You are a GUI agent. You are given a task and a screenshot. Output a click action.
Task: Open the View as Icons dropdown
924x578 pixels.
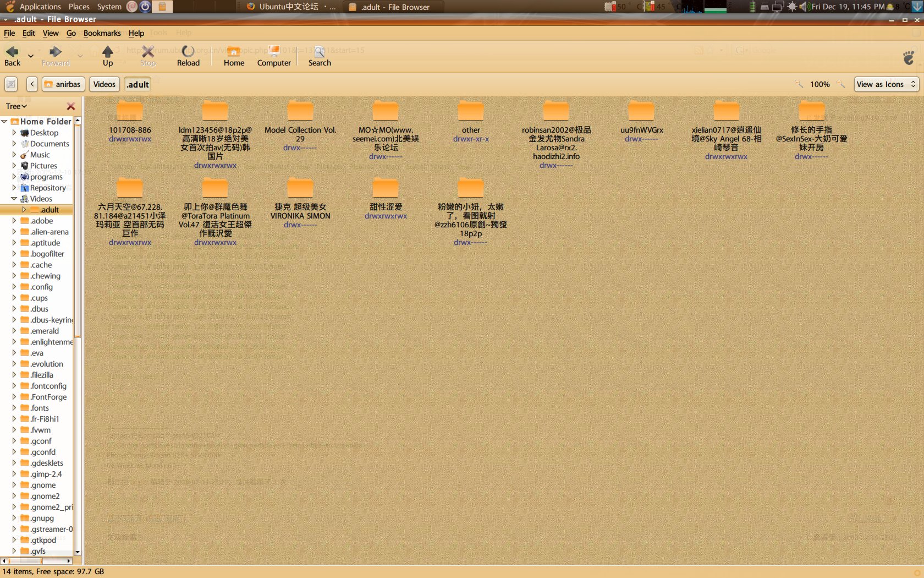pyautogui.click(x=886, y=84)
